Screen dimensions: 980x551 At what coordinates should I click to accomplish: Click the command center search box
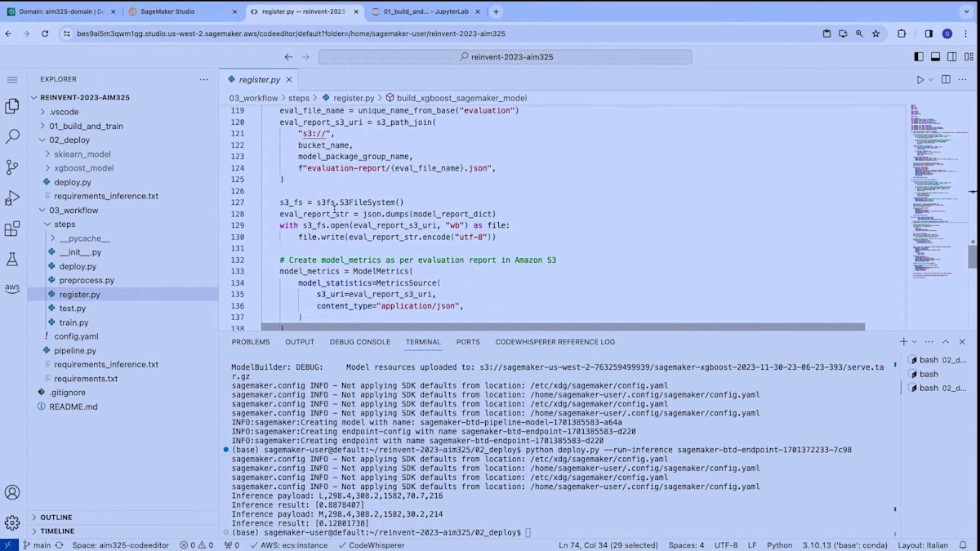[506, 57]
